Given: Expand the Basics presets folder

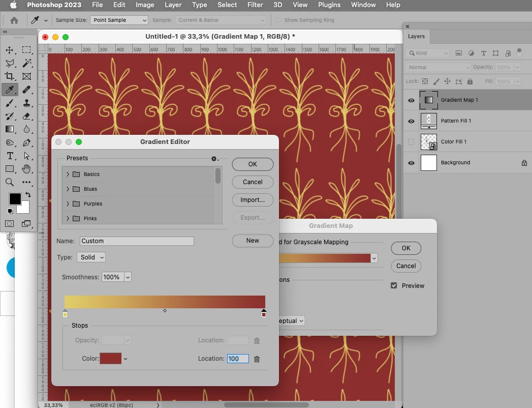Looking at the screenshot, I should 68,174.
